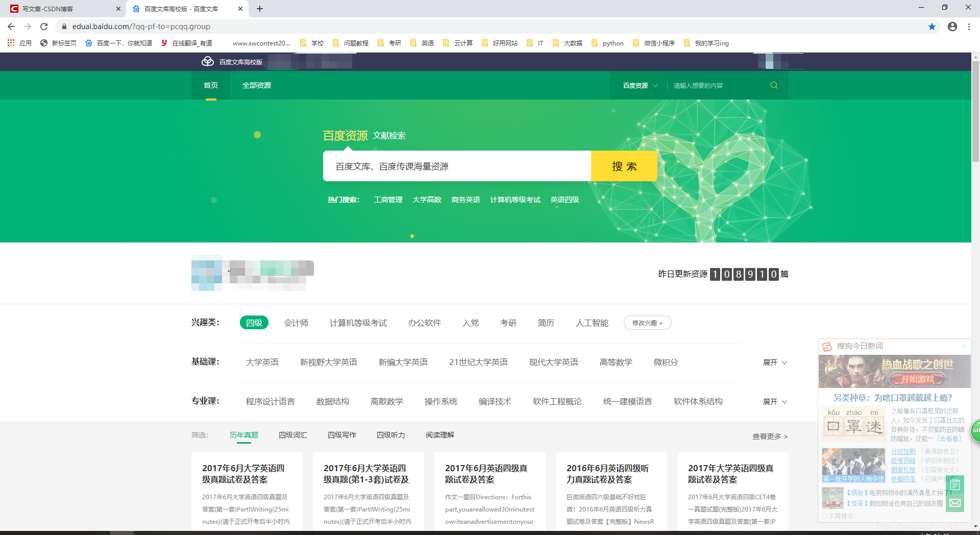The width and height of the screenshot is (980, 535).
Task: Open card 2016年6月英语四级听力真题试卷及答案
Action: coord(611,492)
